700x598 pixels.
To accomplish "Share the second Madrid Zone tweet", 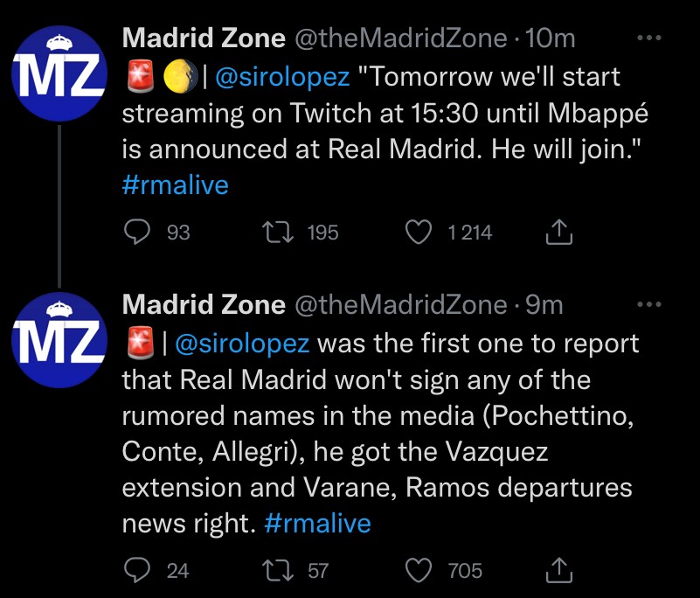I will (558, 570).
